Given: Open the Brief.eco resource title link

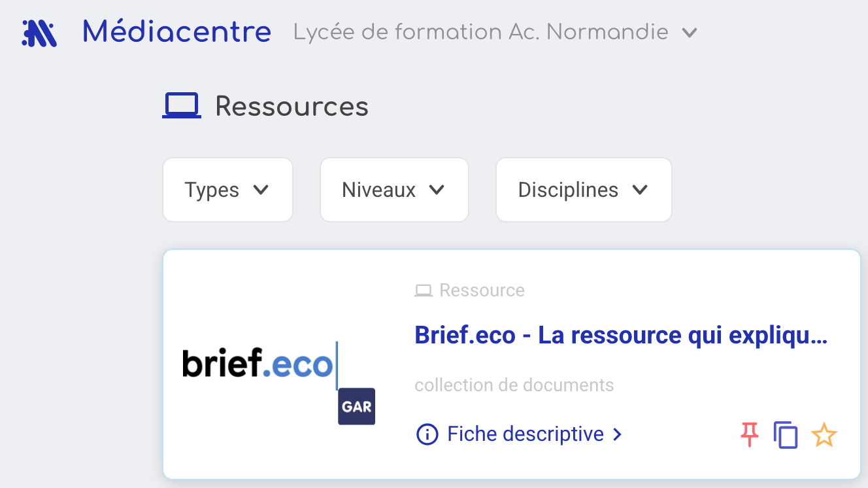Looking at the screenshot, I should [x=621, y=335].
